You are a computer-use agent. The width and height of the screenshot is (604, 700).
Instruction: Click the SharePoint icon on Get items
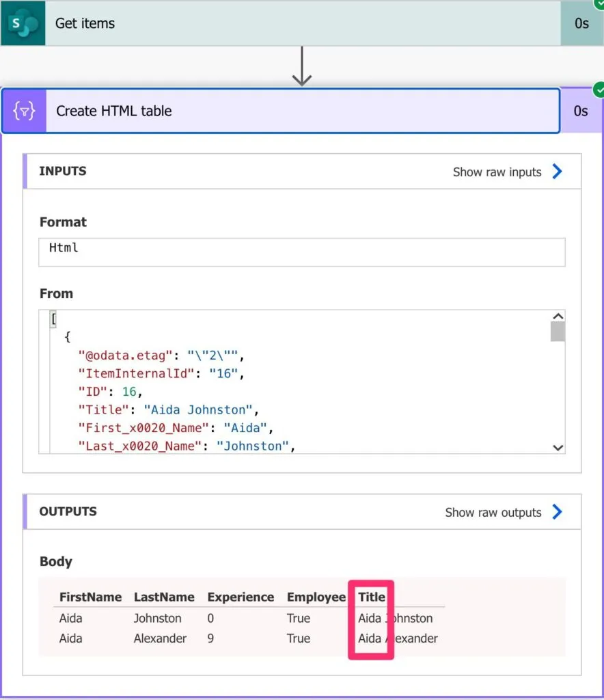pos(23,23)
